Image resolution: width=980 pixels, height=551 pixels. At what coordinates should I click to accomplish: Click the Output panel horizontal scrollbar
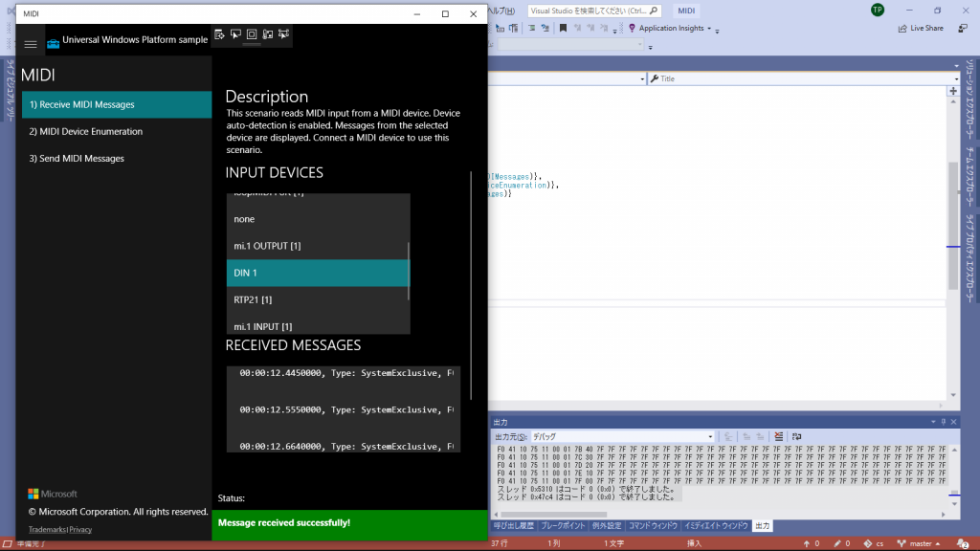(554, 515)
